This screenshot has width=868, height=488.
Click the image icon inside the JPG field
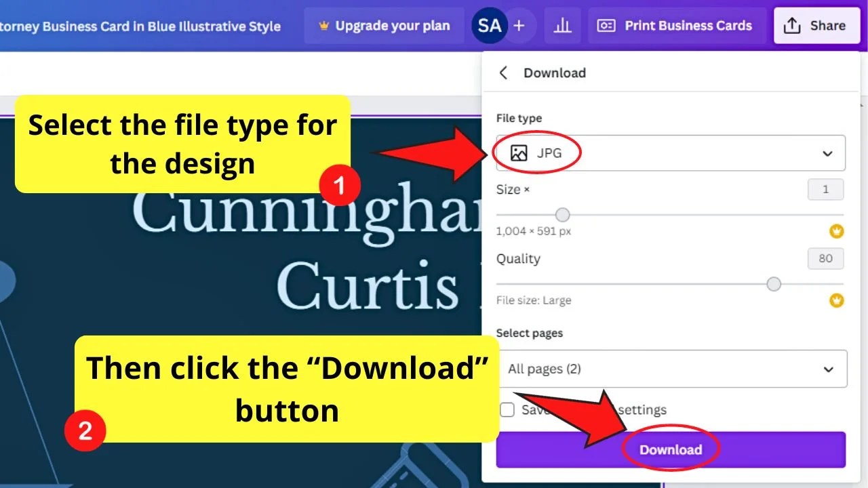(x=518, y=152)
